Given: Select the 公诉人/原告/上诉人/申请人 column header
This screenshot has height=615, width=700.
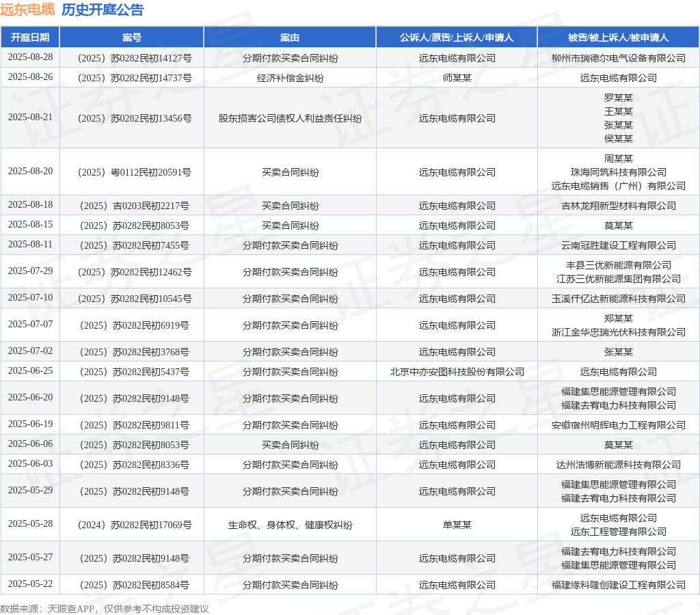Looking at the screenshot, I should click(x=456, y=38).
